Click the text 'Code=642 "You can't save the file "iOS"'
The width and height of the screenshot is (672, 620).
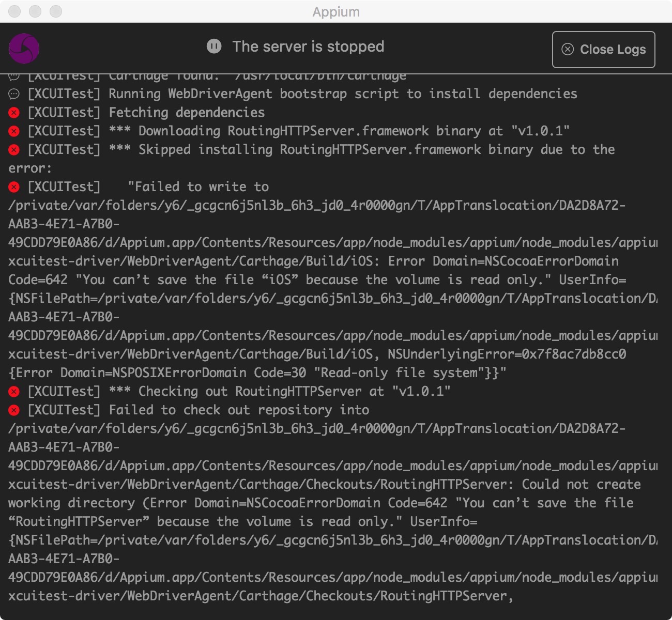pos(154,280)
